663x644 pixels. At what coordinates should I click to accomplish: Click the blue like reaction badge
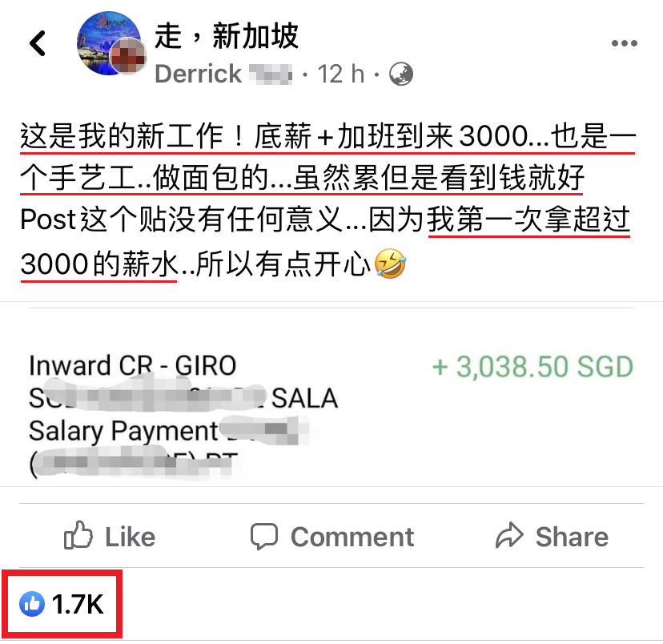[x=32, y=604]
